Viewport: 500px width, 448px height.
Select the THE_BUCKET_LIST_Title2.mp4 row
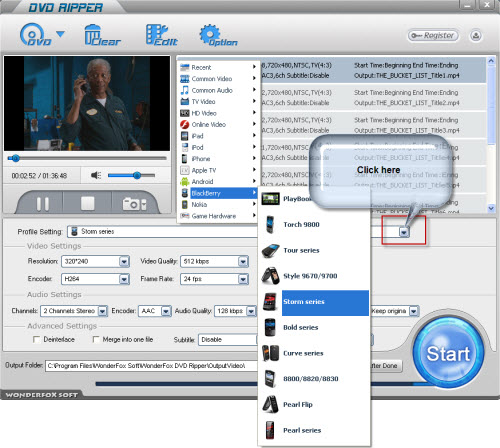373,98
